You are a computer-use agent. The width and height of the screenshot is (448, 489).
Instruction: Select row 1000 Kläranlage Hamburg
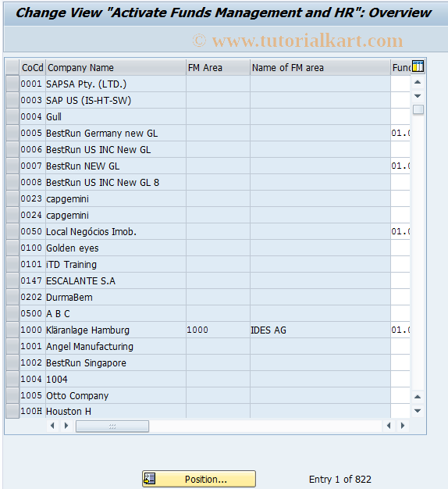click(x=12, y=330)
